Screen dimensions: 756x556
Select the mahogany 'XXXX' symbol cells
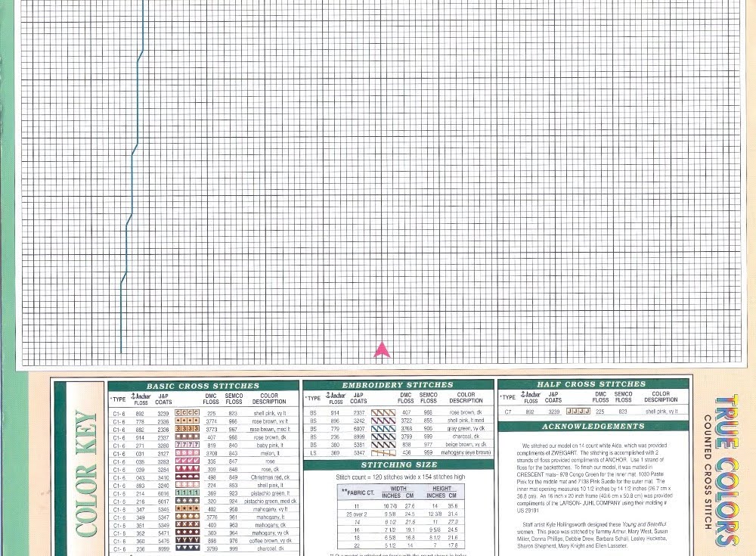tap(187, 524)
